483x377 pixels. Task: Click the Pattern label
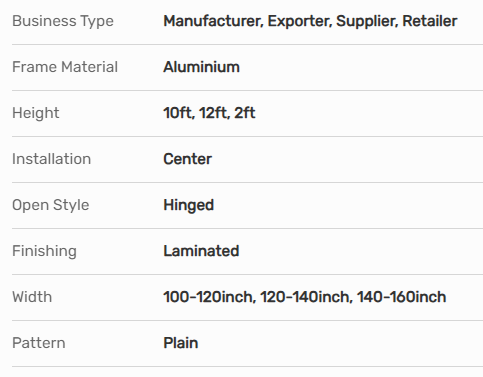(39, 343)
